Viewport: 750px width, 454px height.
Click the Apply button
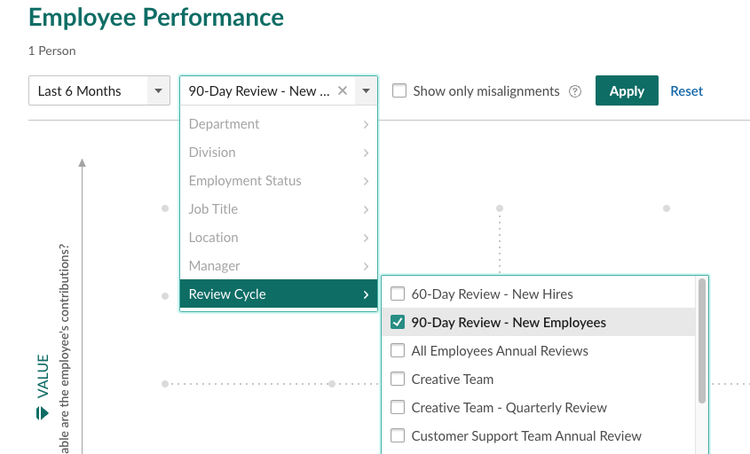point(627,90)
